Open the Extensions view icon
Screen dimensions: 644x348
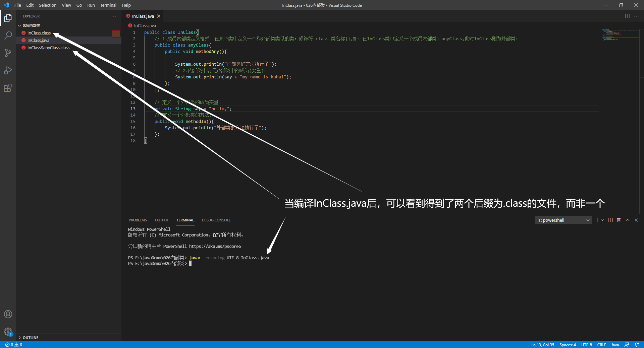coord(8,88)
